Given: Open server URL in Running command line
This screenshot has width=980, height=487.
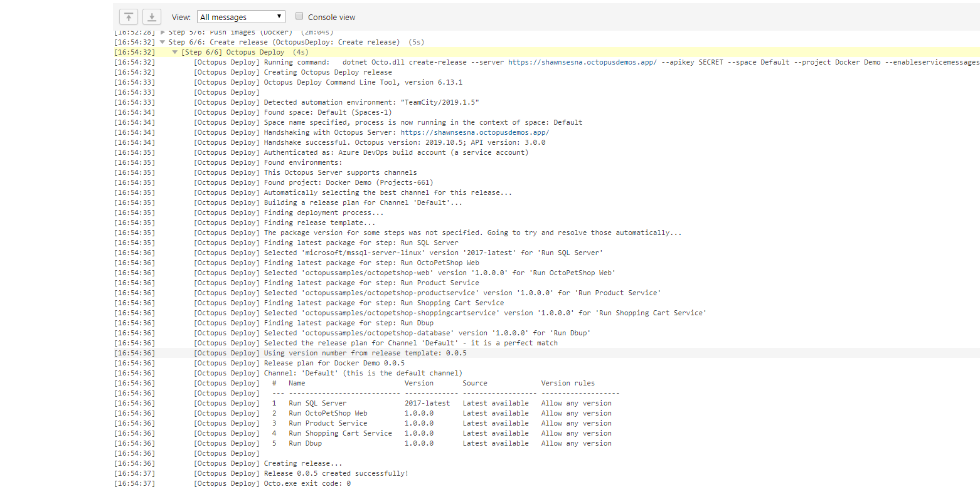Looking at the screenshot, I should [582, 62].
